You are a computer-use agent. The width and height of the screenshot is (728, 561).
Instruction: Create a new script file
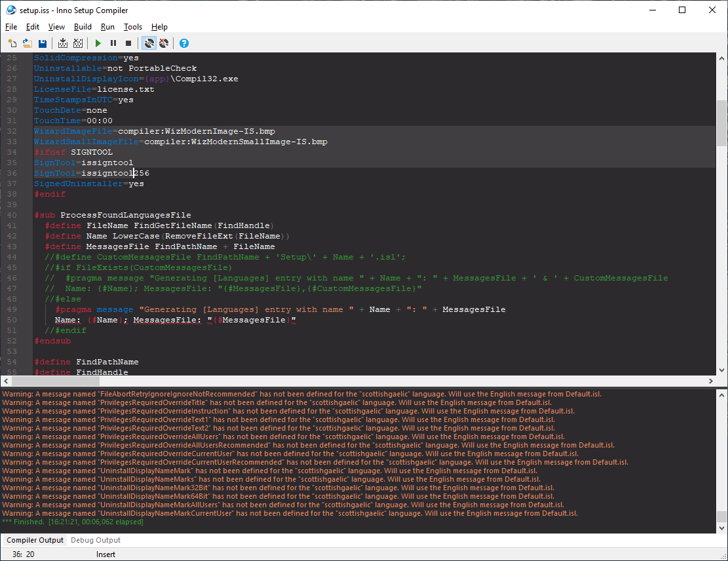pyautogui.click(x=12, y=43)
